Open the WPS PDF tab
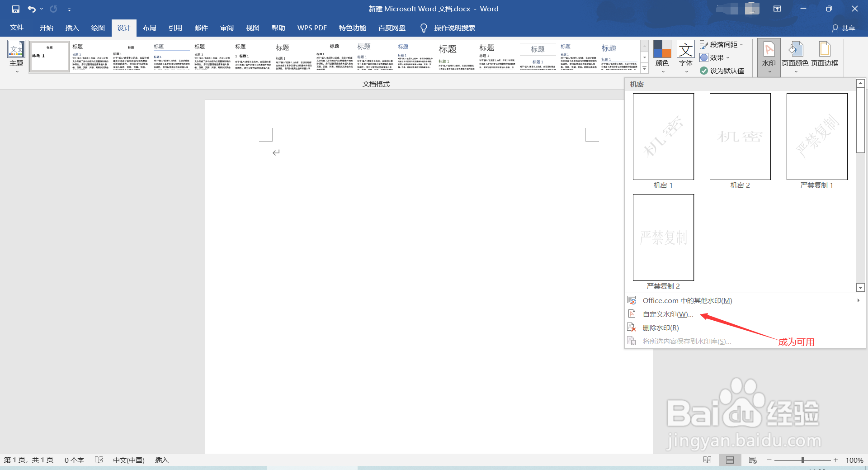The height and width of the screenshot is (470, 868). pyautogui.click(x=312, y=28)
